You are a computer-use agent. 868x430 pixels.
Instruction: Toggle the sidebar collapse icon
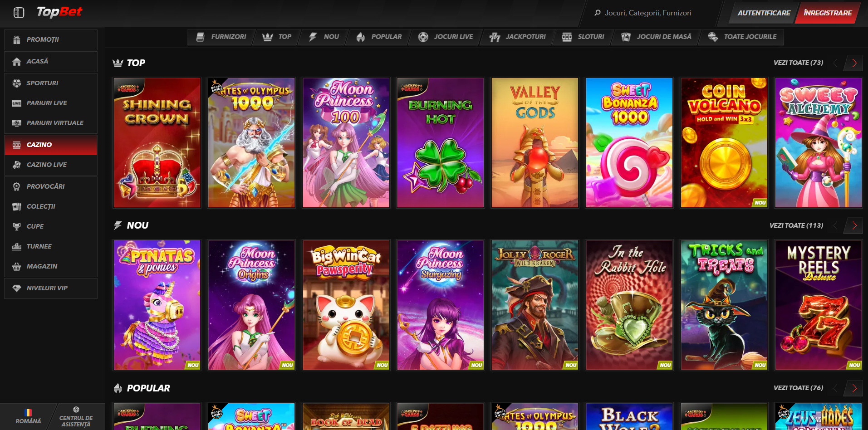pyautogui.click(x=19, y=13)
